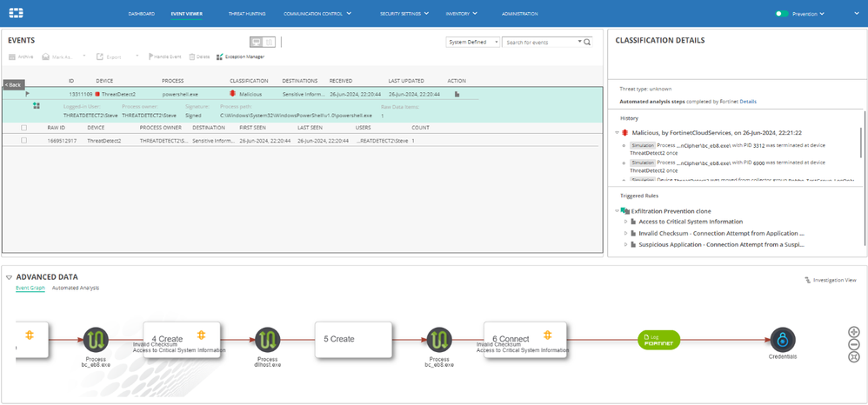Click the dllhost.exe process node
This screenshot has height=405, width=868.
click(267, 340)
